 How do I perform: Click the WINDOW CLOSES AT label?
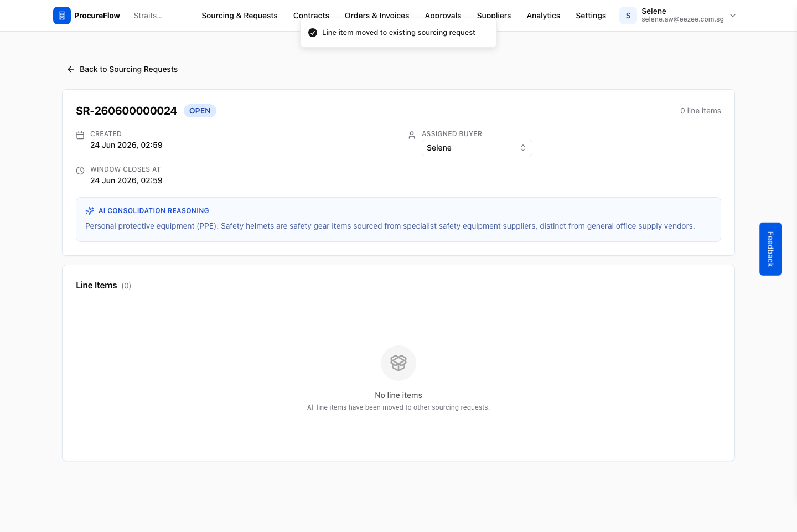point(126,169)
